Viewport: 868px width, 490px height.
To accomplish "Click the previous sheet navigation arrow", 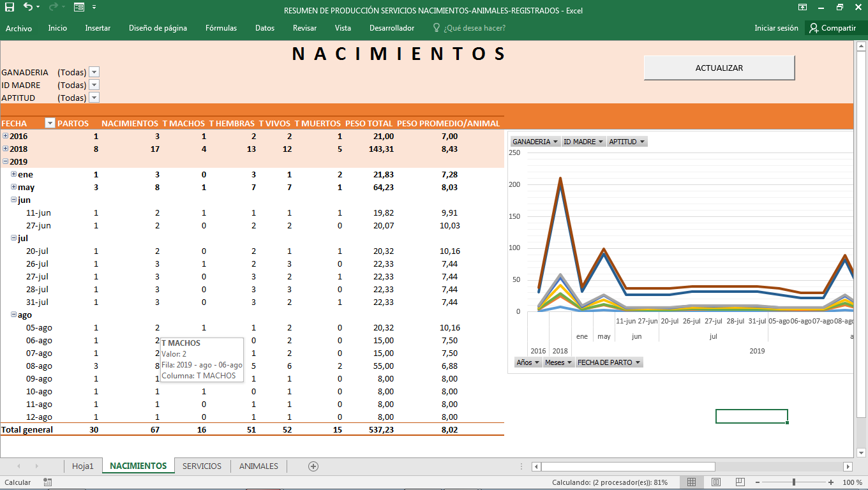I will tap(19, 466).
